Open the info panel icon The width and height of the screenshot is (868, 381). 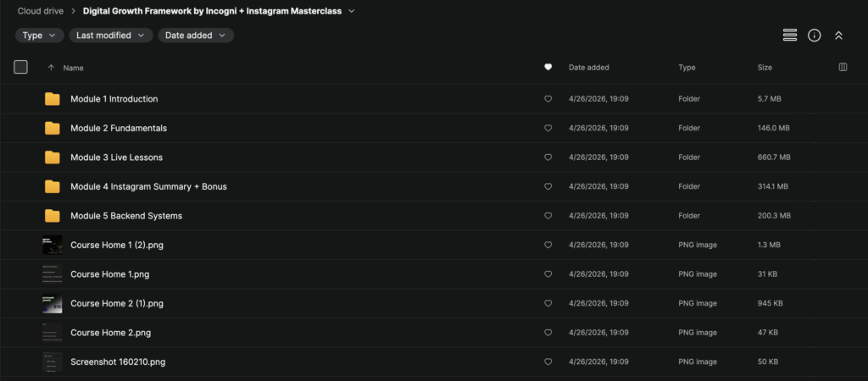pyautogui.click(x=814, y=36)
